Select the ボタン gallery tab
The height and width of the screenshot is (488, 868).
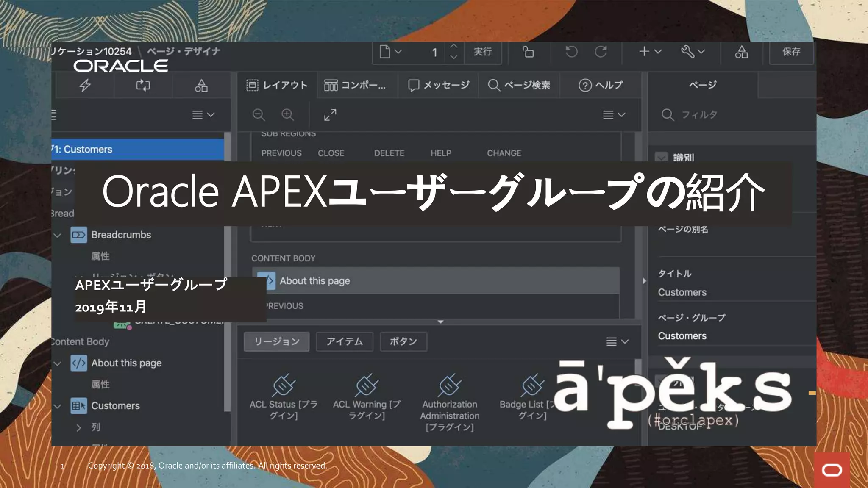point(403,341)
